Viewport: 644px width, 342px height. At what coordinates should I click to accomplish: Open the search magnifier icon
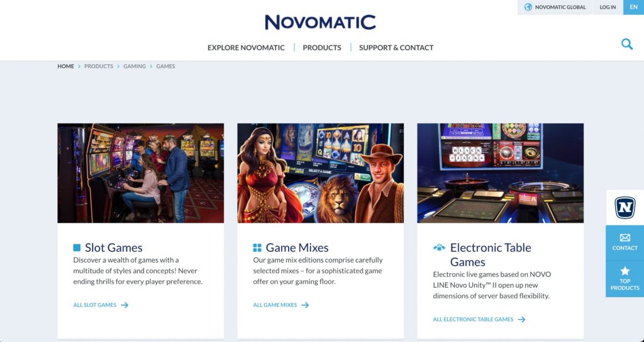point(627,44)
